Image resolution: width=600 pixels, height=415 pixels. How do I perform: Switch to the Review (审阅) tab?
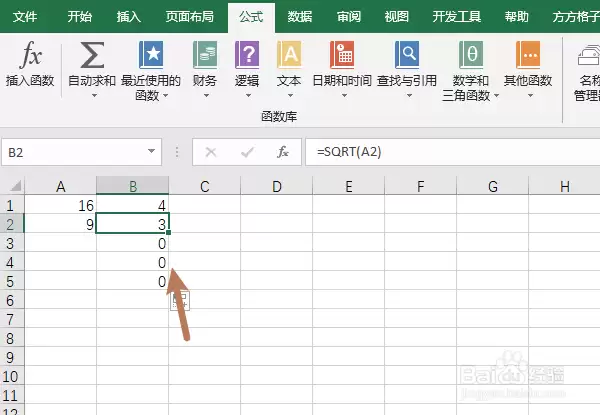(x=349, y=16)
